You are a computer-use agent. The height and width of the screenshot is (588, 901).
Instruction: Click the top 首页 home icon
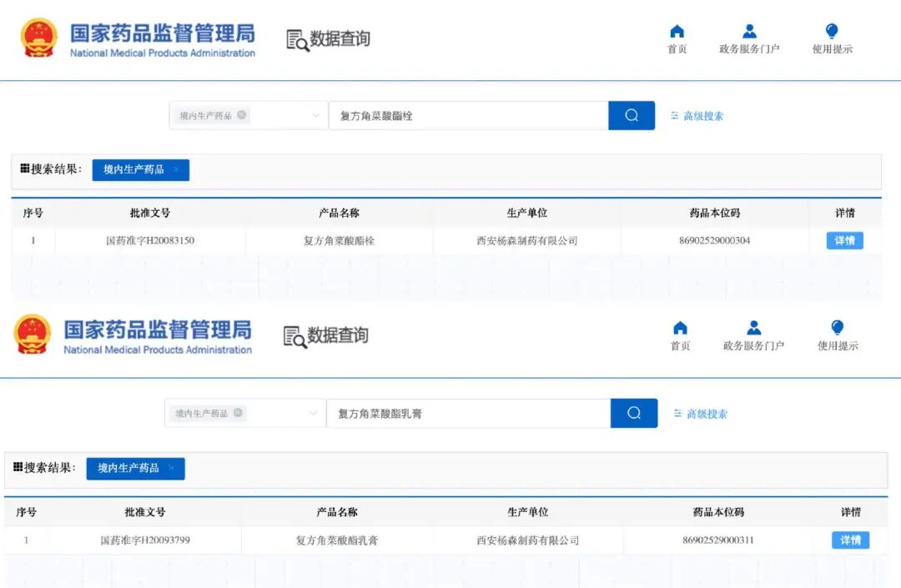677,32
